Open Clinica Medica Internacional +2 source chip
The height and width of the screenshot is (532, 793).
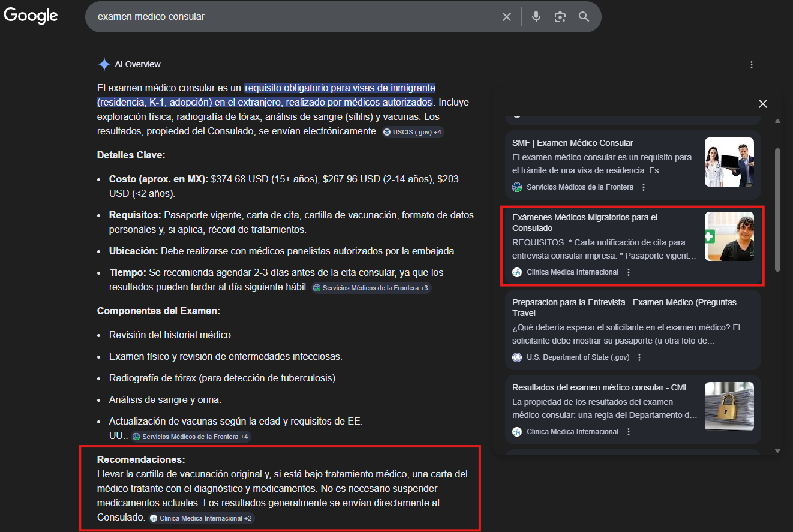[x=202, y=518]
